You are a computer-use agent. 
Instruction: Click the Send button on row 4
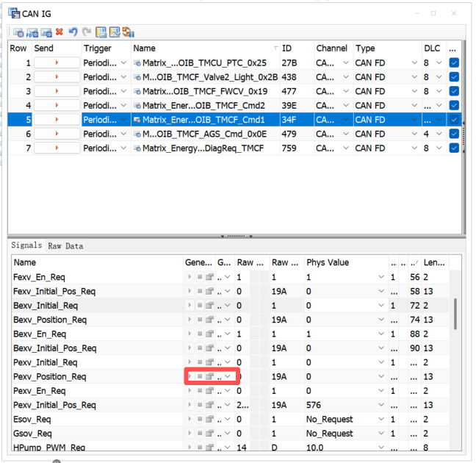[57, 105]
